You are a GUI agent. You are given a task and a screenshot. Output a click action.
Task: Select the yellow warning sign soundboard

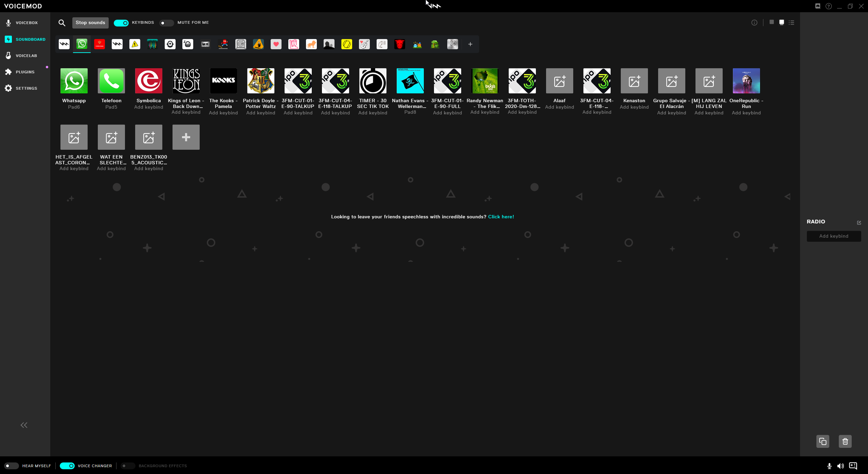click(x=135, y=44)
